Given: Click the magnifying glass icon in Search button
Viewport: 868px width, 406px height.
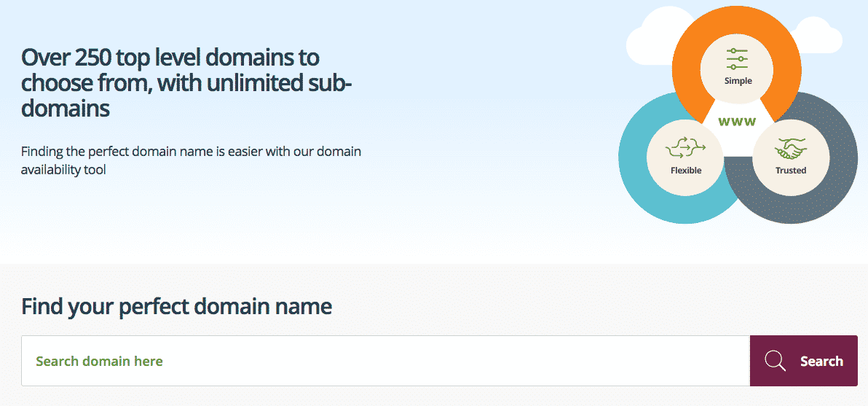Looking at the screenshot, I should (x=775, y=361).
